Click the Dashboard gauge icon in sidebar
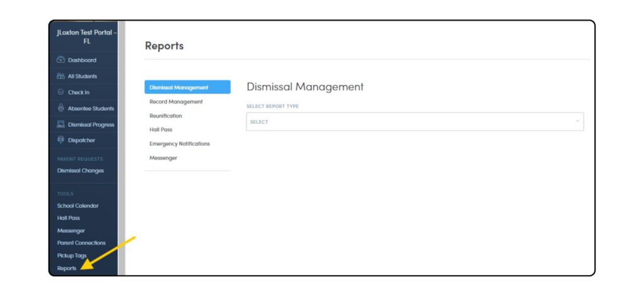This screenshot has height=297, width=644. click(61, 60)
